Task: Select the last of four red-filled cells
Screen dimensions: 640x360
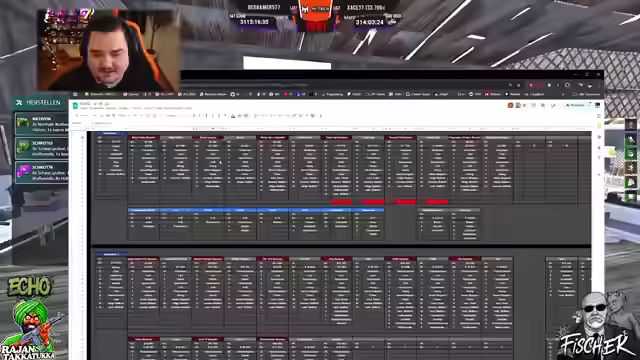Action: click(x=437, y=202)
